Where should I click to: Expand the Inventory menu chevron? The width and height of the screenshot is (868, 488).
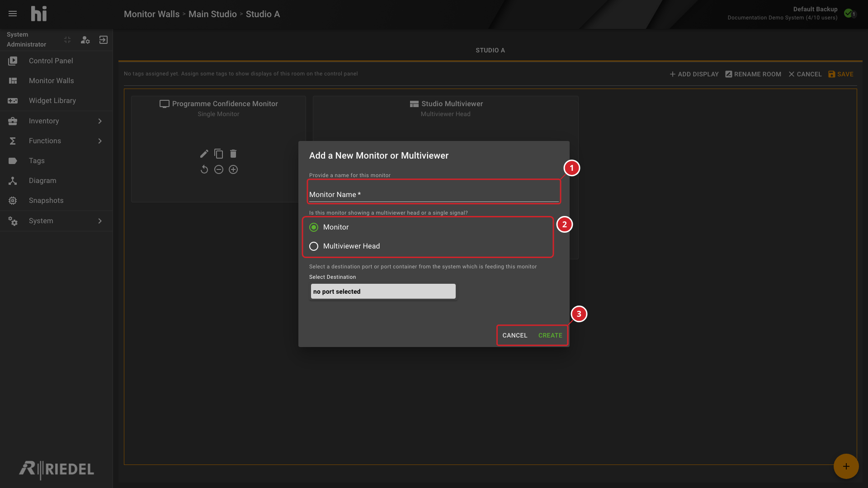[100, 121]
